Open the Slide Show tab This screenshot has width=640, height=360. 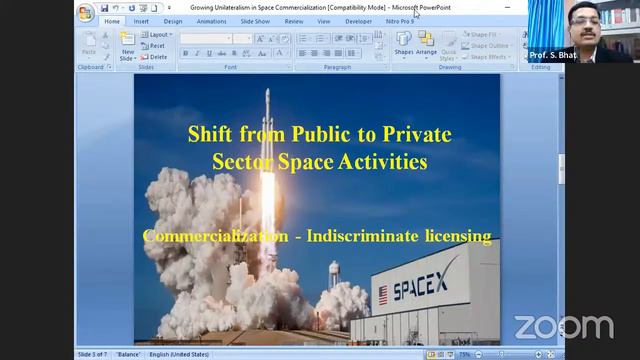coord(255,21)
